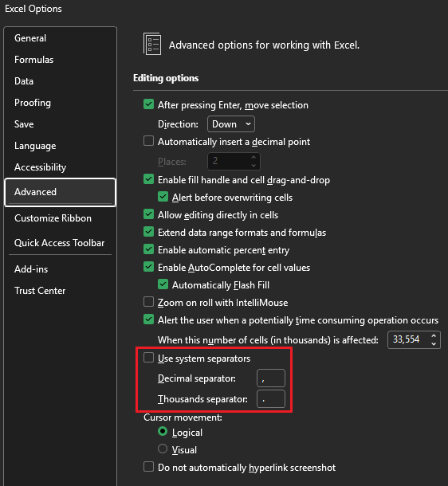Toggle After pressing Enter, move selection
Image resolution: width=448 pixels, height=486 pixels.
coord(148,104)
